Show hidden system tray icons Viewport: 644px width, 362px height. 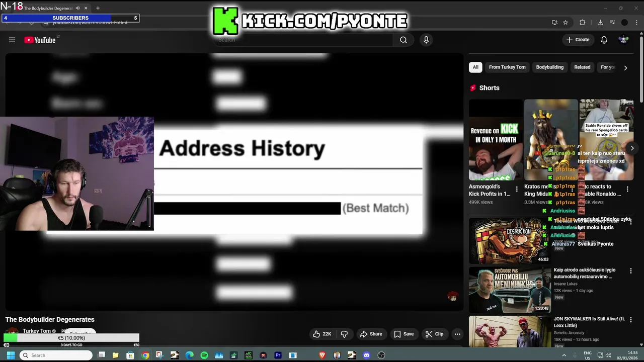pos(563,355)
